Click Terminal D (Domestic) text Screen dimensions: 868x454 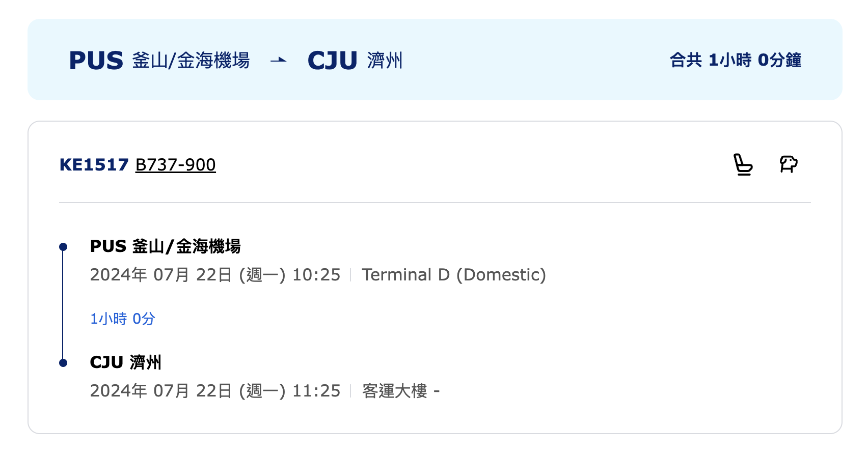454,275
